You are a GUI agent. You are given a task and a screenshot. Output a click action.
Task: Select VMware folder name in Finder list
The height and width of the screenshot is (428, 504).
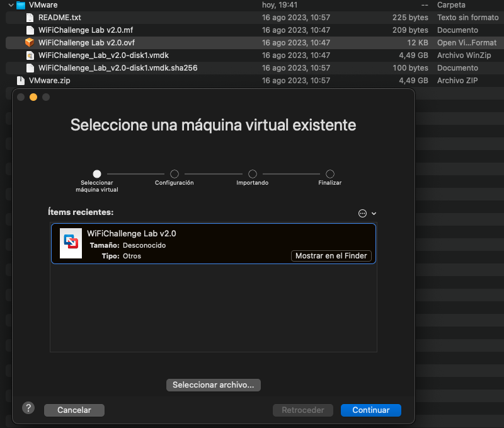[43, 5]
